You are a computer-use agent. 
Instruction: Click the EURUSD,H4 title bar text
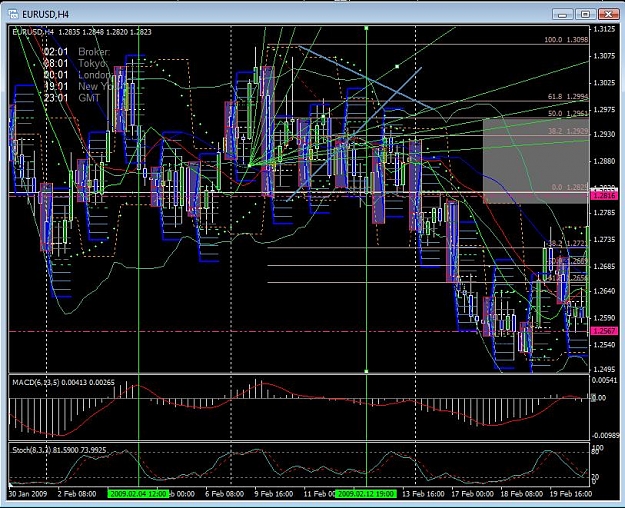click(45, 15)
